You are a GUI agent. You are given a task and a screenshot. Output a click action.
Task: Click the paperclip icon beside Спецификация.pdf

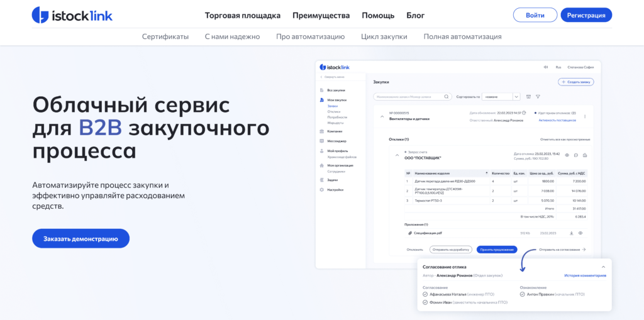pyautogui.click(x=409, y=233)
